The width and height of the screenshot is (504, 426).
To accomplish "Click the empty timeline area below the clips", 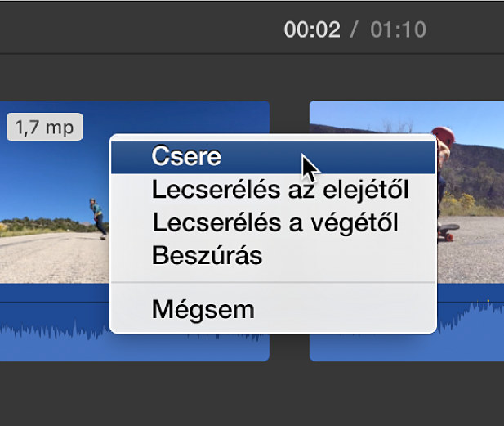I will [252, 394].
